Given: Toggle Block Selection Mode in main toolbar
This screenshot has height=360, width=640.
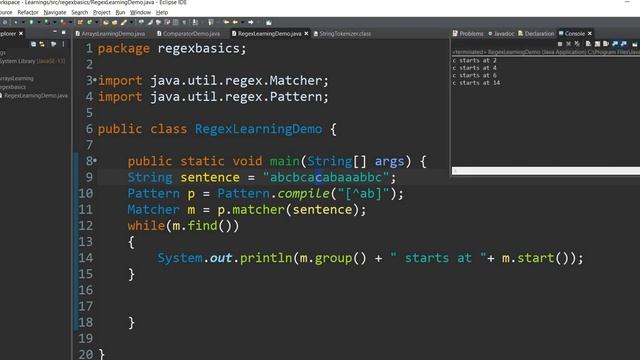Looking at the screenshot, I should tap(175, 22).
